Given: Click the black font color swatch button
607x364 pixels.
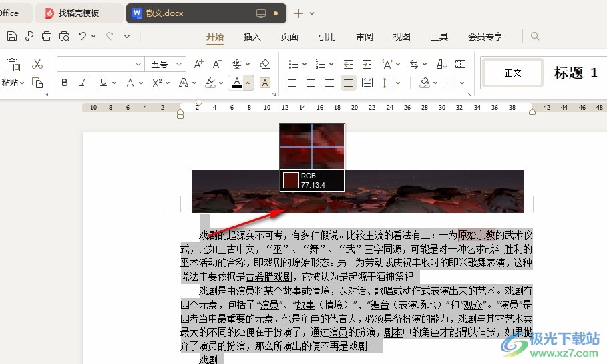Looking at the screenshot, I should tap(236, 83).
